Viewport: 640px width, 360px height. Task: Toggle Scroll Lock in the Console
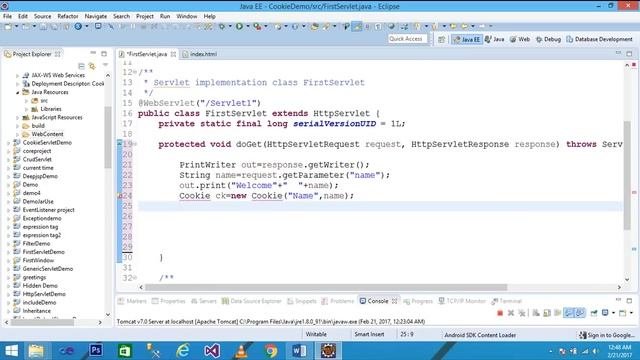pos(547,313)
